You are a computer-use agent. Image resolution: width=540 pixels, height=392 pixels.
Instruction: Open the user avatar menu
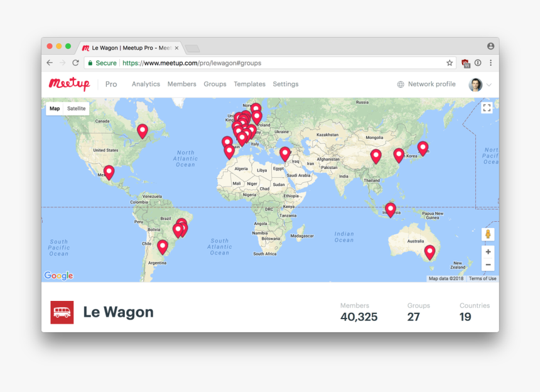pos(475,84)
